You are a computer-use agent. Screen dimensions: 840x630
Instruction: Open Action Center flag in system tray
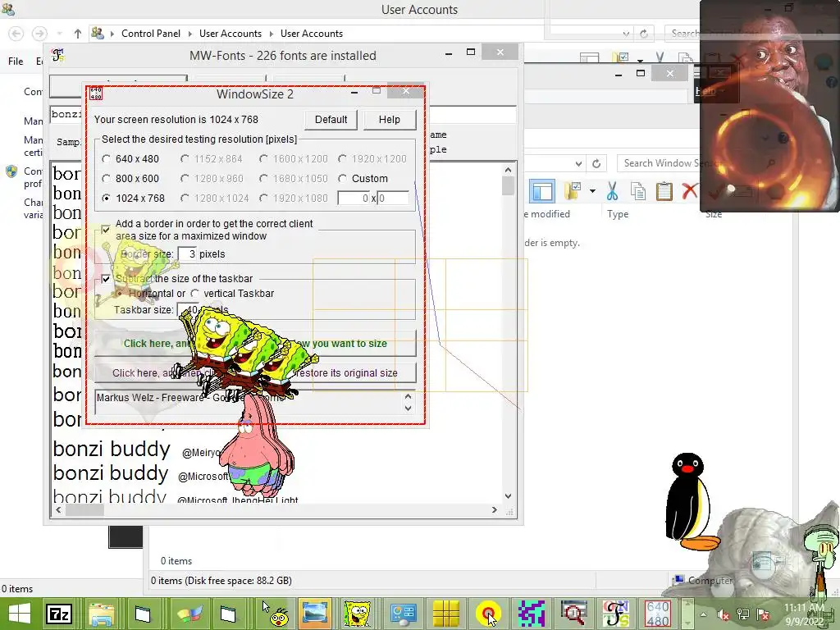tap(764, 615)
